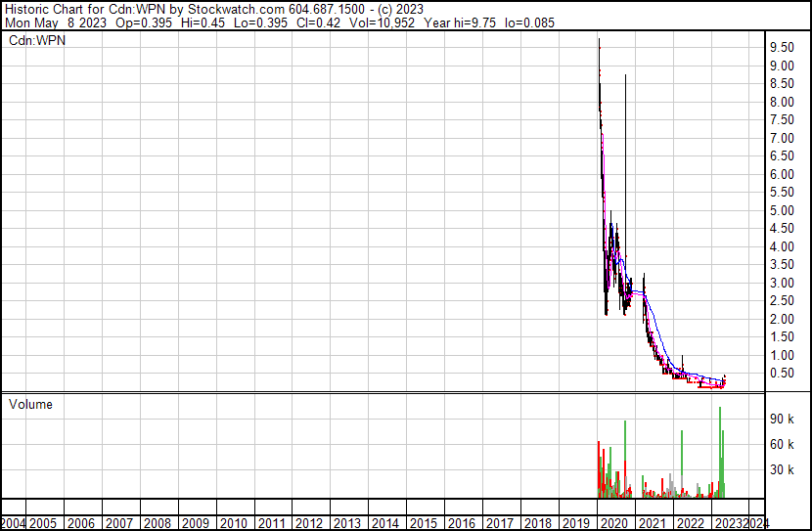Click the Cdn:WPN symbol label in the chart
This screenshot has height=531, width=812.
coord(37,40)
